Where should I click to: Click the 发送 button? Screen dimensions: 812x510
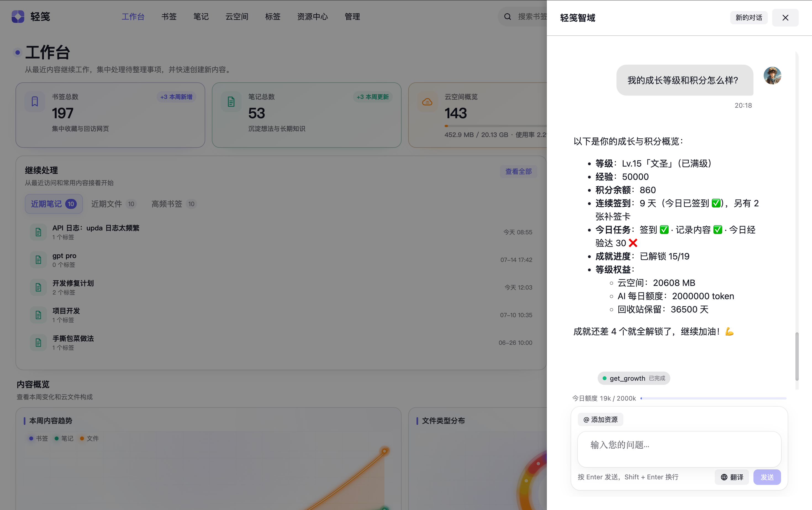tap(767, 477)
